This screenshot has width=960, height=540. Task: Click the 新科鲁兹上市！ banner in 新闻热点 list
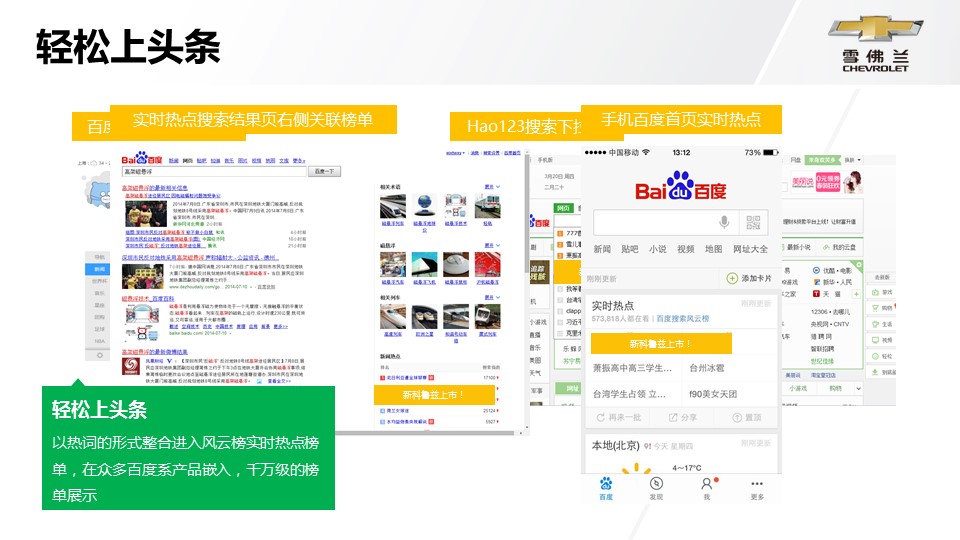(435, 395)
